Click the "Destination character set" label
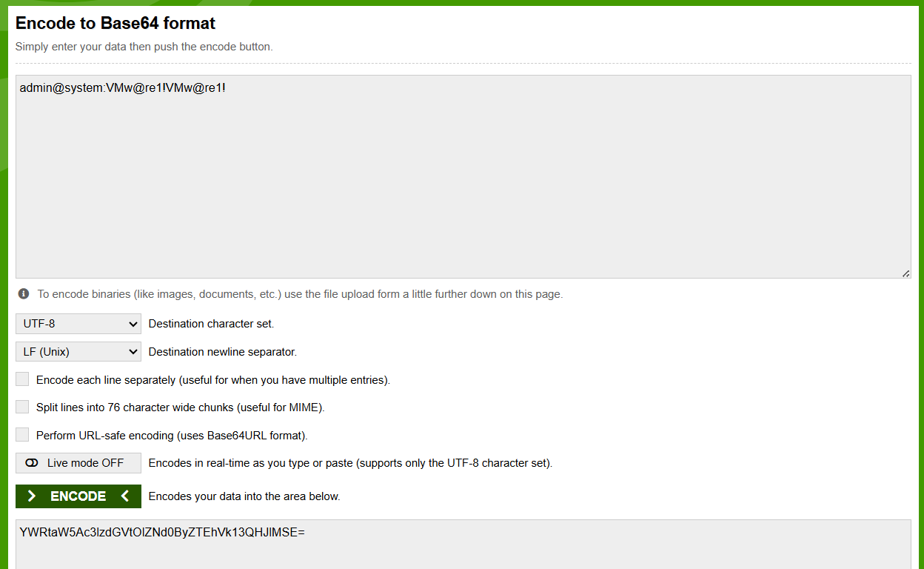Image resolution: width=924 pixels, height=569 pixels. tap(212, 324)
